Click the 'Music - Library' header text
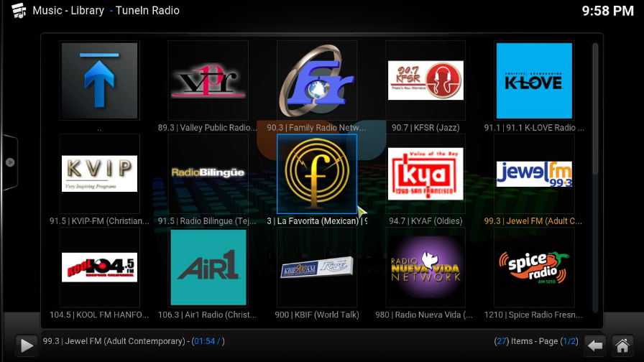The width and height of the screenshot is (644, 362). click(x=68, y=11)
